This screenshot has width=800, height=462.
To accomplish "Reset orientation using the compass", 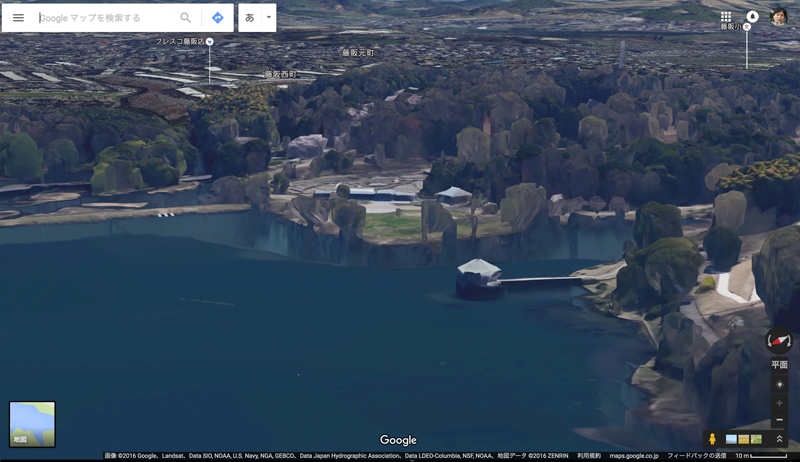I will [779, 341].
